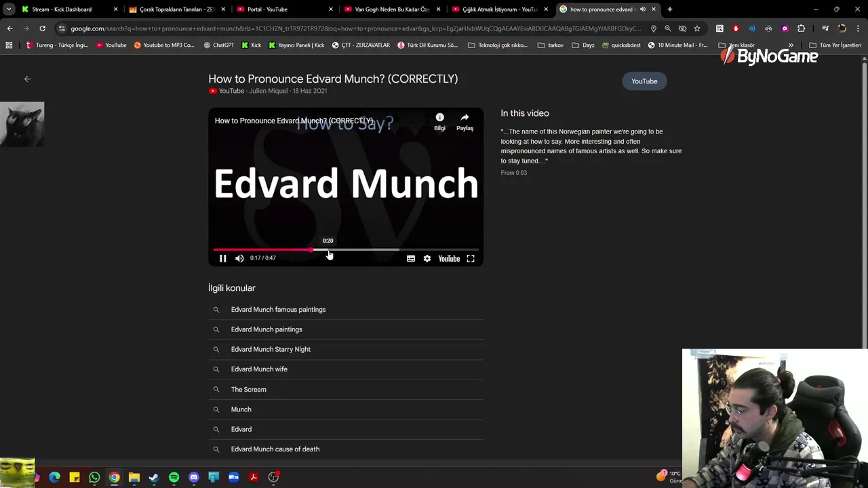
Task: Open Teknoloji çok sıkko... bookmark folder
Action: coord(497,45)
